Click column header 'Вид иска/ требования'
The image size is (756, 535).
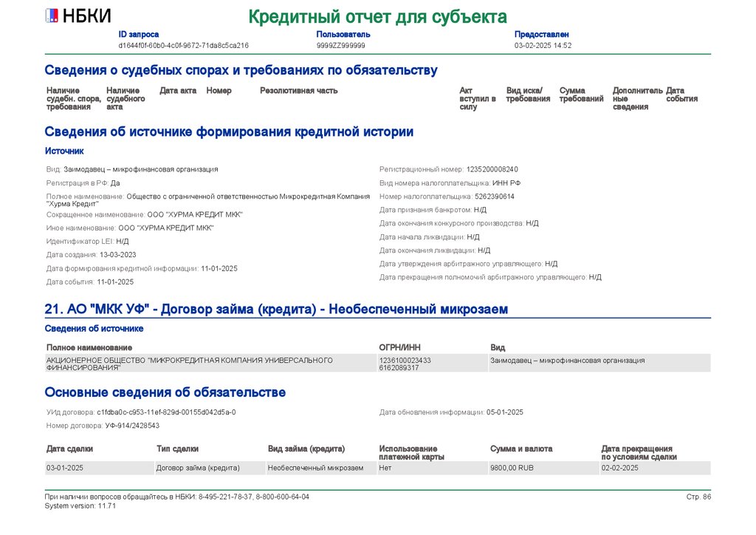528,95
